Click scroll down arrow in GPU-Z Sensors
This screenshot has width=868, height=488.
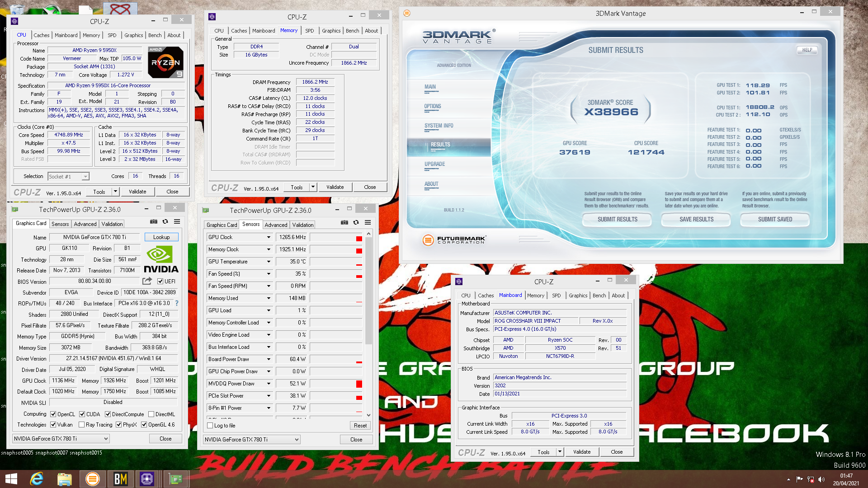pyautogui.click(x=368, y=415)
